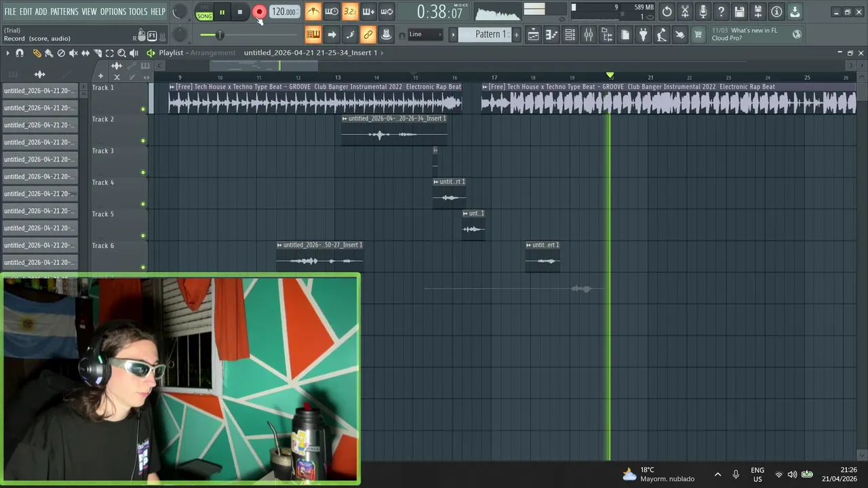Click the timeline playhead marker at bar 20

pos(610,75)
